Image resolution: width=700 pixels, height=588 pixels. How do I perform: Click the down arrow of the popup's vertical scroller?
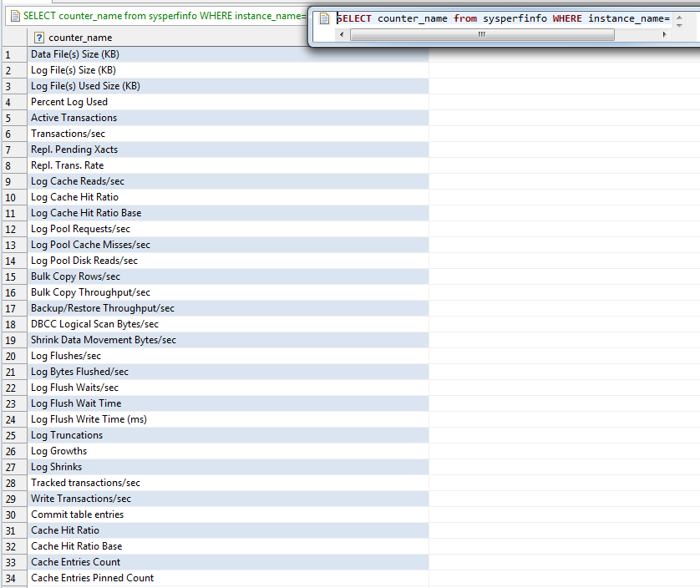(x=679, y=25)
